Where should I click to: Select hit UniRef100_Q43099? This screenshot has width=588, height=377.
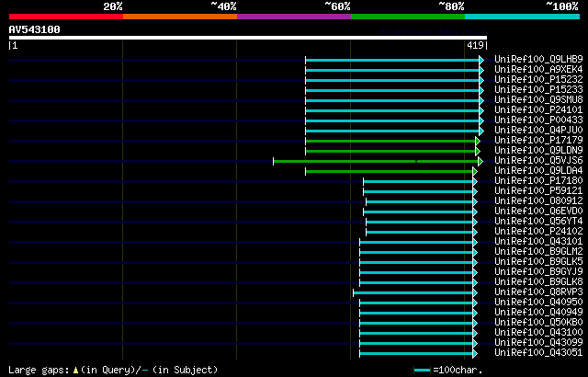pyautogui.click(x=538, y=343)
